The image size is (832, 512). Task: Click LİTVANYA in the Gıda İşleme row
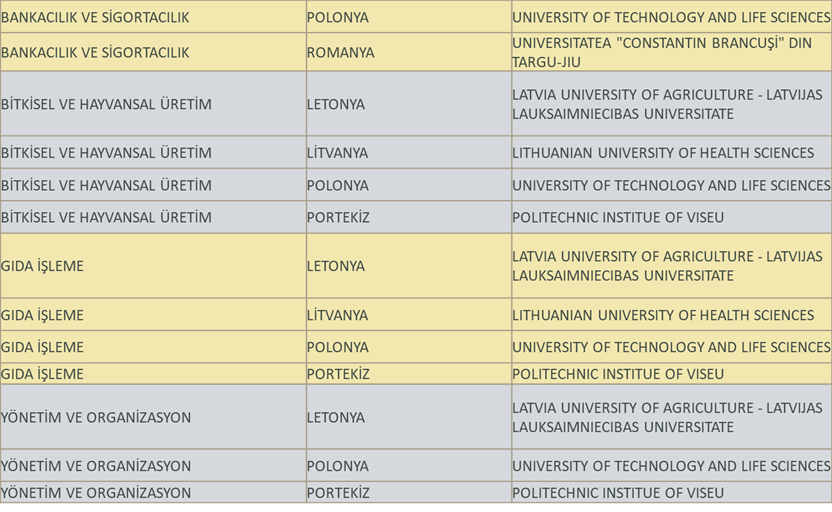337,315
